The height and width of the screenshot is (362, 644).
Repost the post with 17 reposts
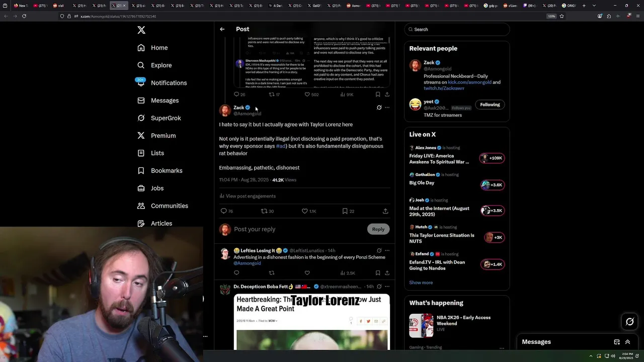coord(272,95)
